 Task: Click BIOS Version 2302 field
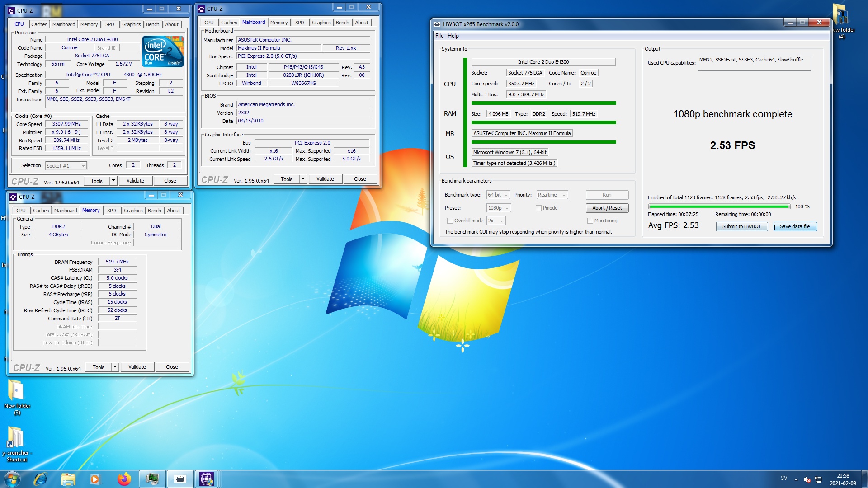303,113
